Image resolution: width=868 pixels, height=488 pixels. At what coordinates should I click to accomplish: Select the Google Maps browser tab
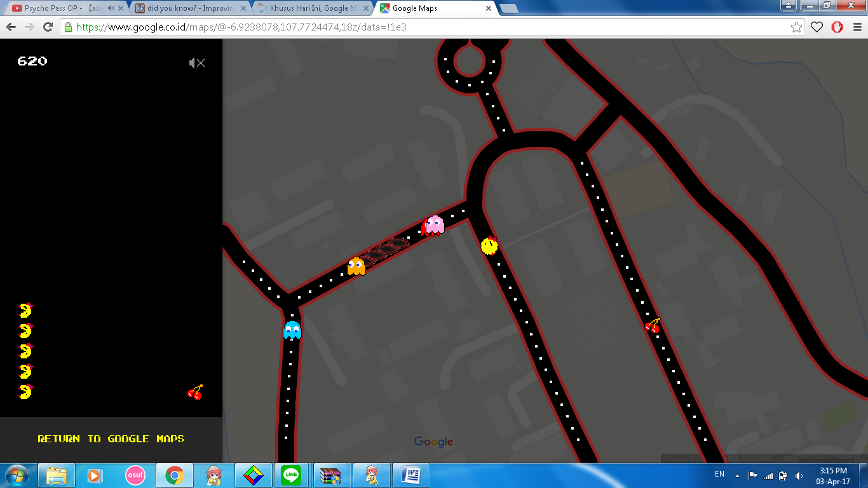coord(432,8)
